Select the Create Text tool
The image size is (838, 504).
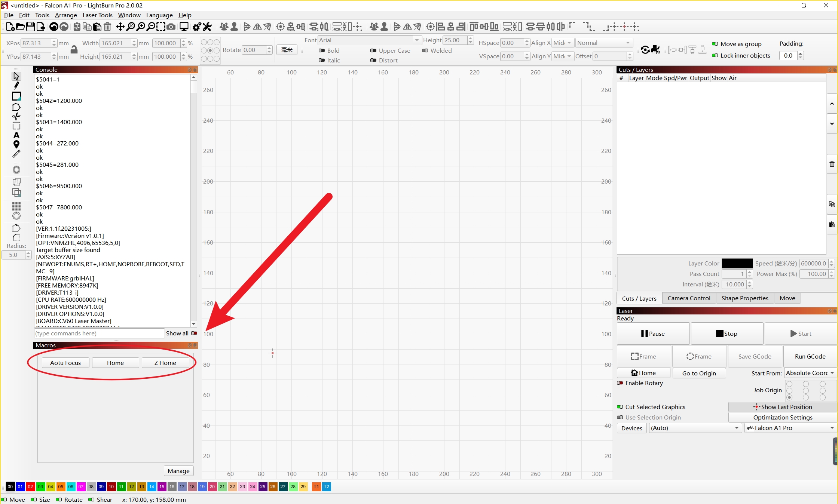16,135
